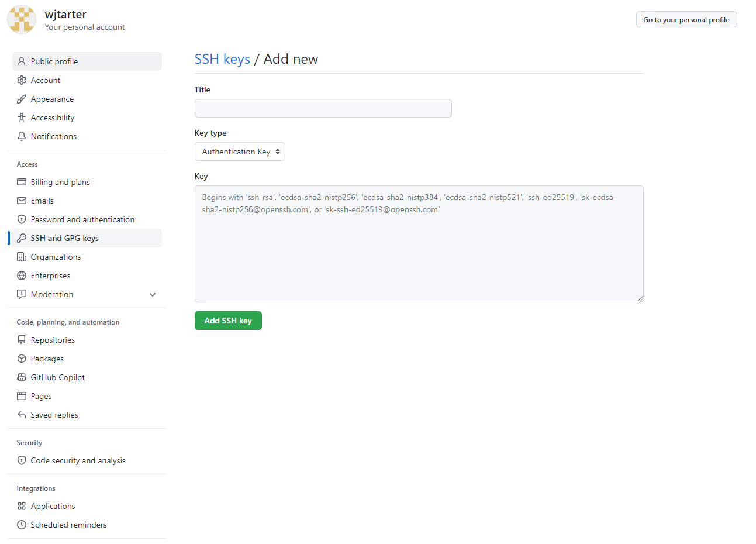Click the Public profile person icon

coord(22,61)
